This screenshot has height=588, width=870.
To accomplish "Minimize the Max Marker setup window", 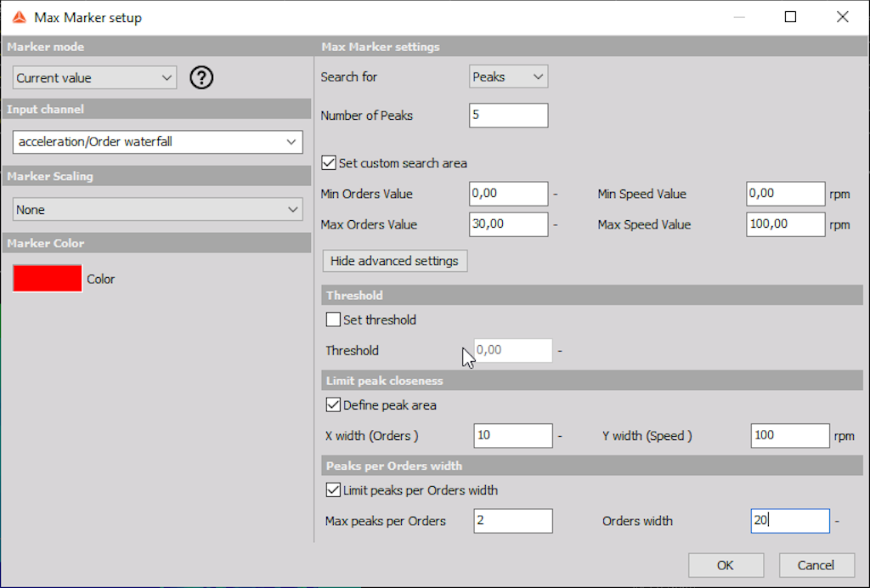I will 739,17.
